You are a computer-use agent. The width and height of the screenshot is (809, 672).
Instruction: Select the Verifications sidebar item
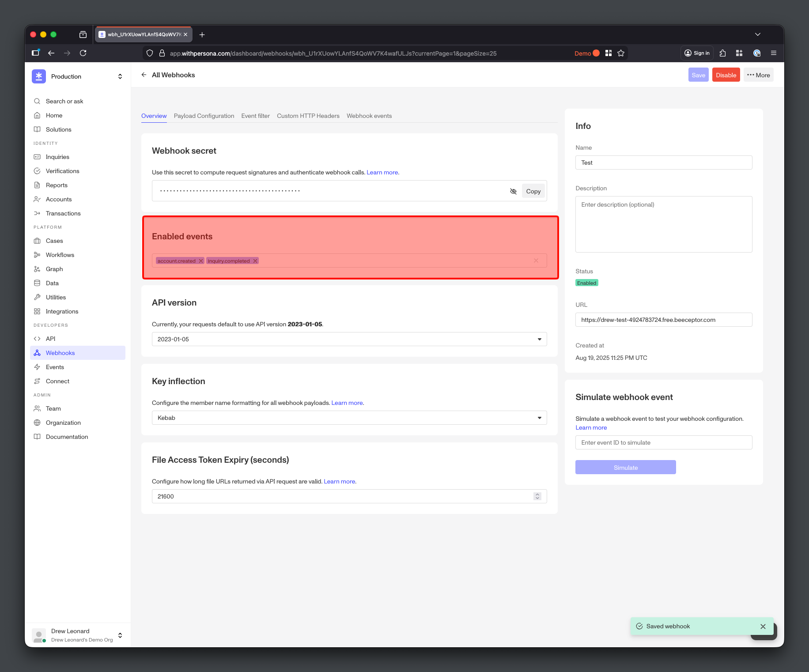coord(62,171)
